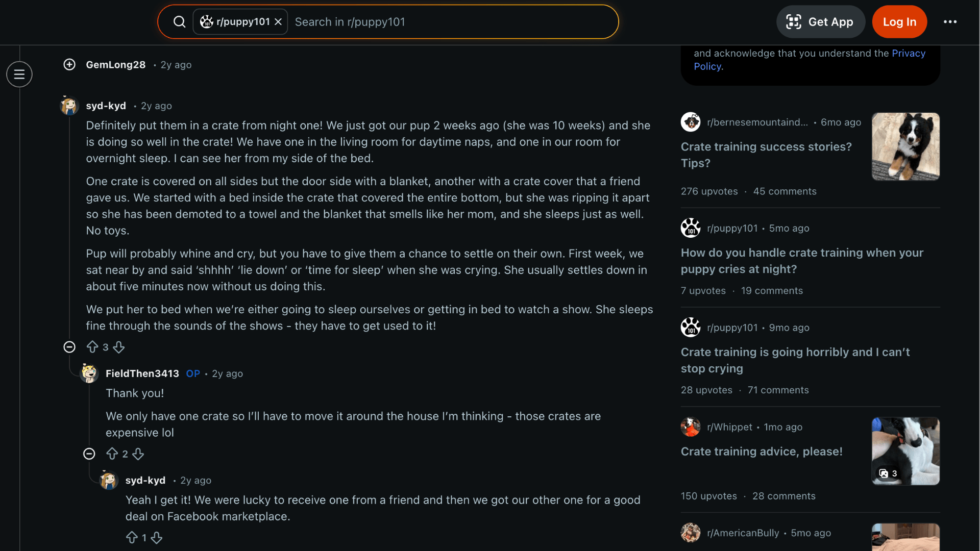Collapse syd-kyd's comment thread
The image size is (980, 551).
click(69, 347)
